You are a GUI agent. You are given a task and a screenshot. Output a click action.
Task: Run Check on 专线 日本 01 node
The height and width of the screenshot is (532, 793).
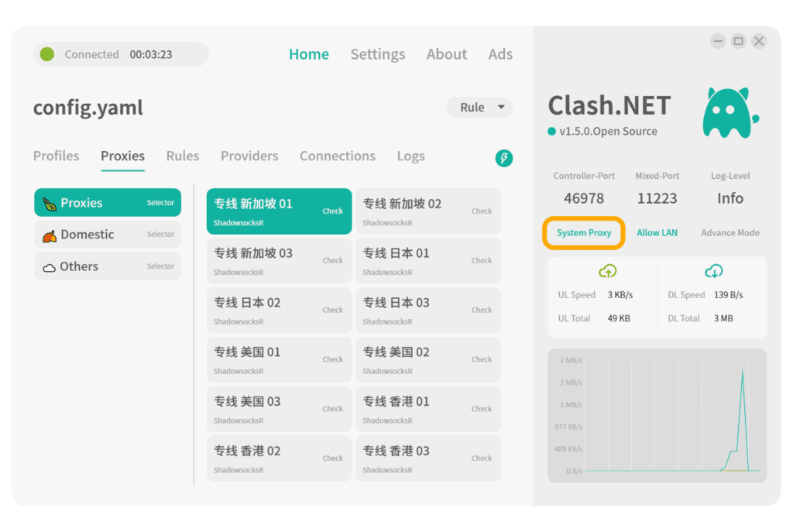[x=481, y=260]
